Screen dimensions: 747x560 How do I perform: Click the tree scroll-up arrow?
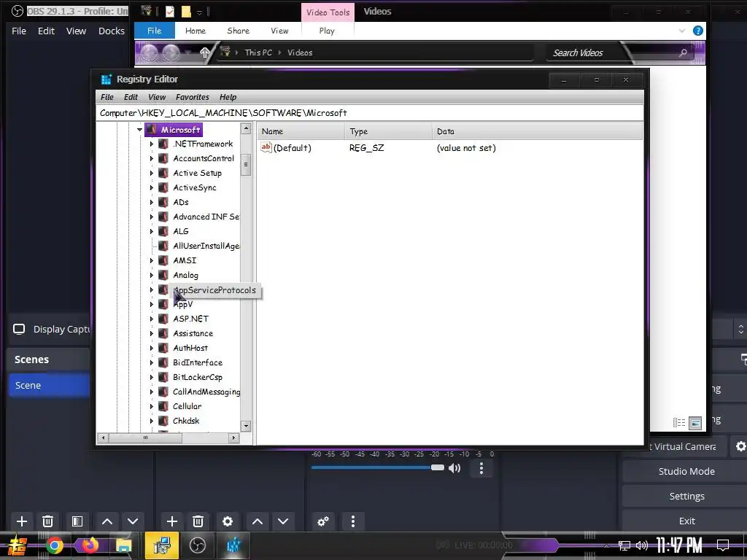[x=246, y=128]
